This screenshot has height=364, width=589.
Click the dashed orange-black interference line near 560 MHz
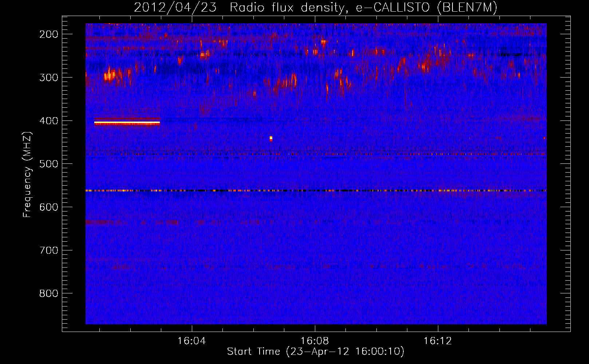coord(316,190)
